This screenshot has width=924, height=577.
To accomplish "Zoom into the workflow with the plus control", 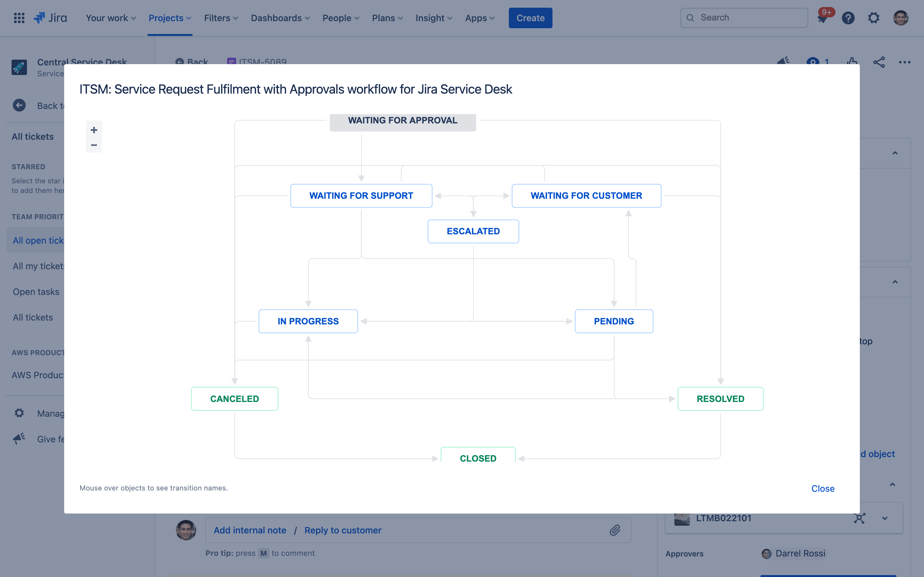I will click(x=94, y=130).
